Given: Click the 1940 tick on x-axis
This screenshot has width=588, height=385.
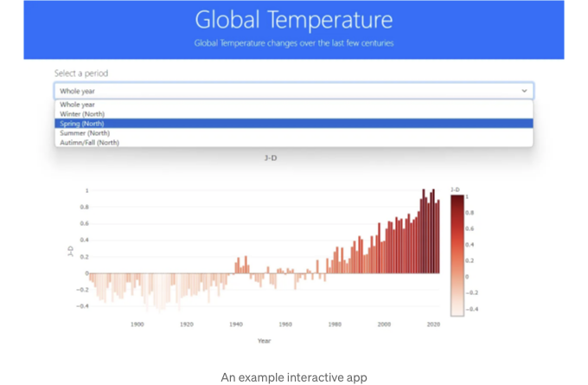Looking at the screenshot, I should tap(236, 324).
